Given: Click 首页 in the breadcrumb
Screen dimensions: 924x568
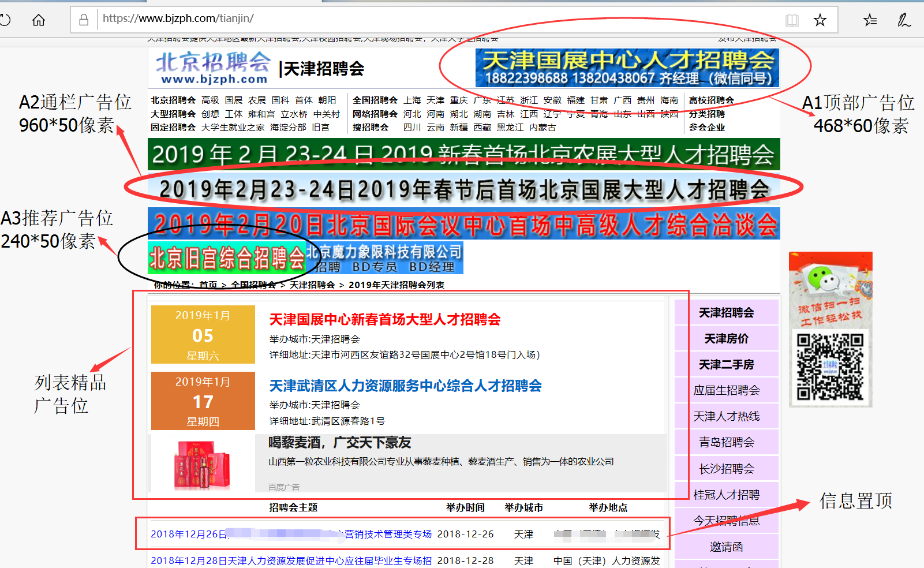Looking at the screenshot, I should click(208, 285).
